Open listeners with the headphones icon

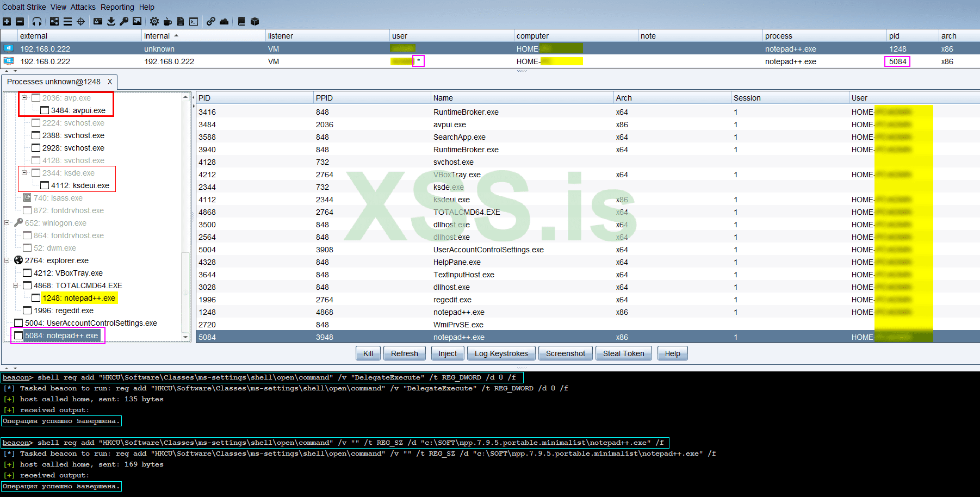click(37, 22)
